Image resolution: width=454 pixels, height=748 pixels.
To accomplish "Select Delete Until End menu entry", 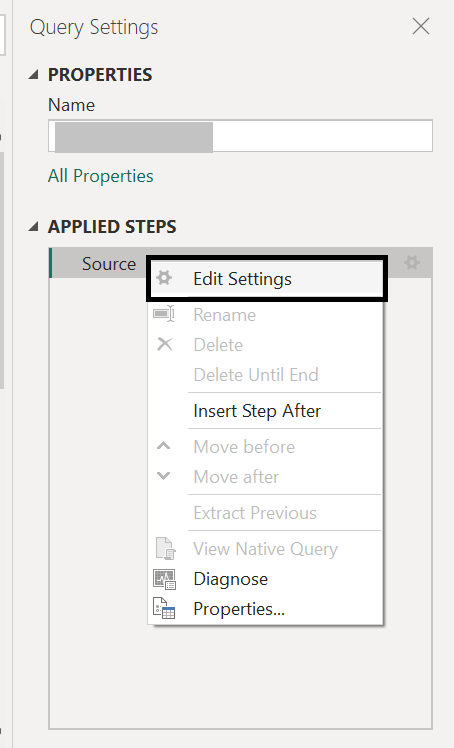I will [256, 374].
